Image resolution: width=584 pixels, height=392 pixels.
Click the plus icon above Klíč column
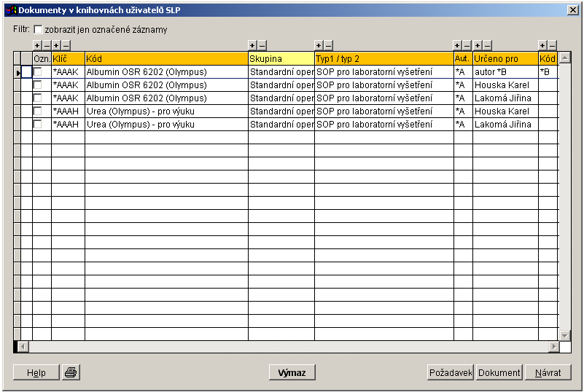[x=56, y=45]
